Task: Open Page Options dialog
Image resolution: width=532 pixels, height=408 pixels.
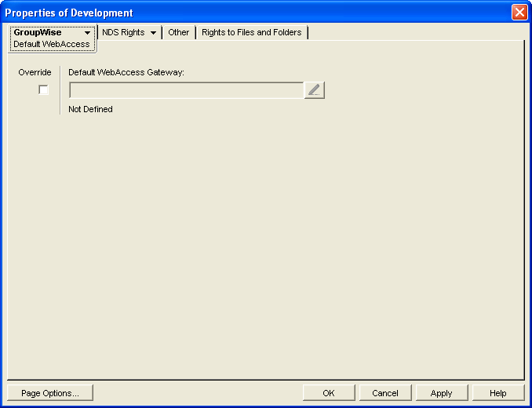Action: click(50, 393)
